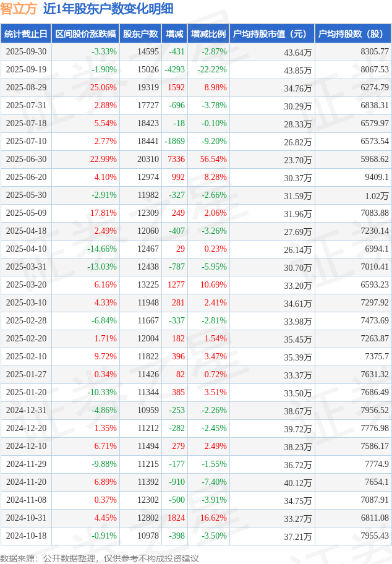
Task: Click the -14.66% price change cell
Action: 101,249
